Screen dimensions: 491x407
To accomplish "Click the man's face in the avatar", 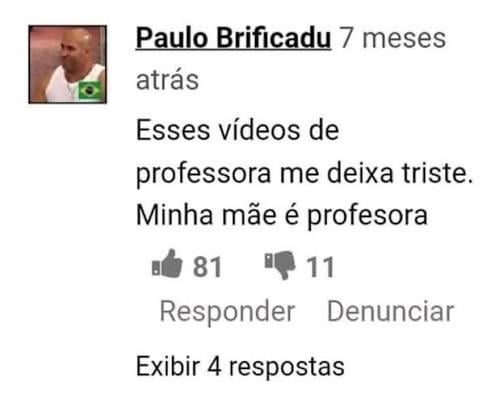I will [75, 48].
